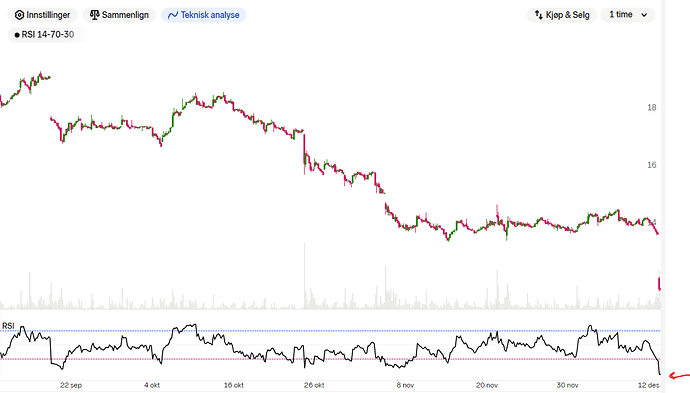Click the Teknisk analyse line chart icon
Viewport: 690px width, 393px height.
(x=173, y=15)
